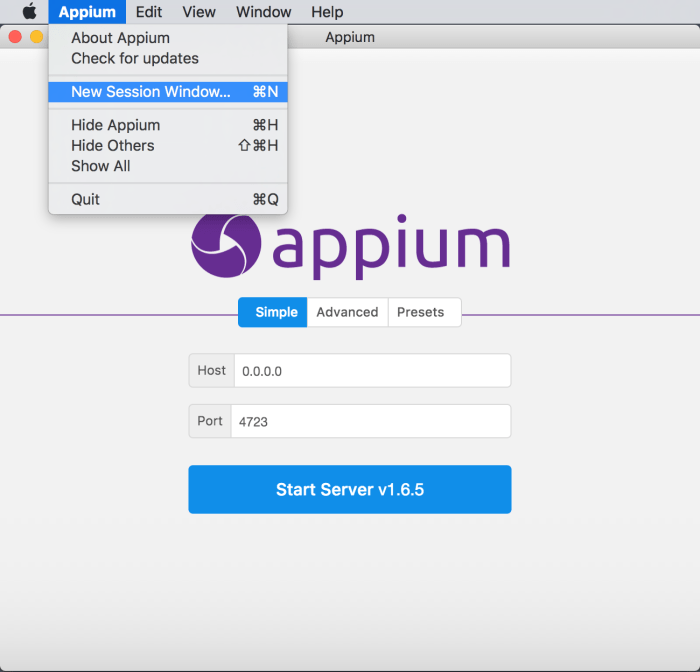The width and height of the screenshot is (700, 672).
Task: Choose Quit from Appium menu
Action: [x=168, y=199]
